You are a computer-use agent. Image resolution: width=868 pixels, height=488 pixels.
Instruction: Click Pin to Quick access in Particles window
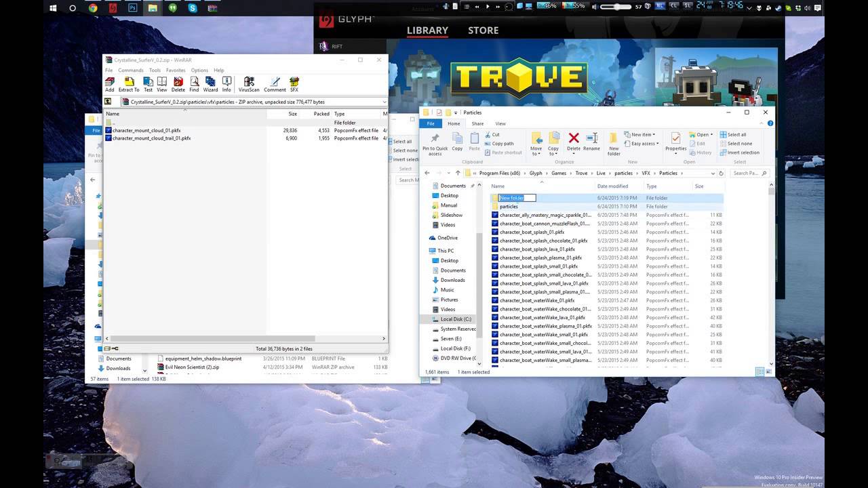[435, 143]
